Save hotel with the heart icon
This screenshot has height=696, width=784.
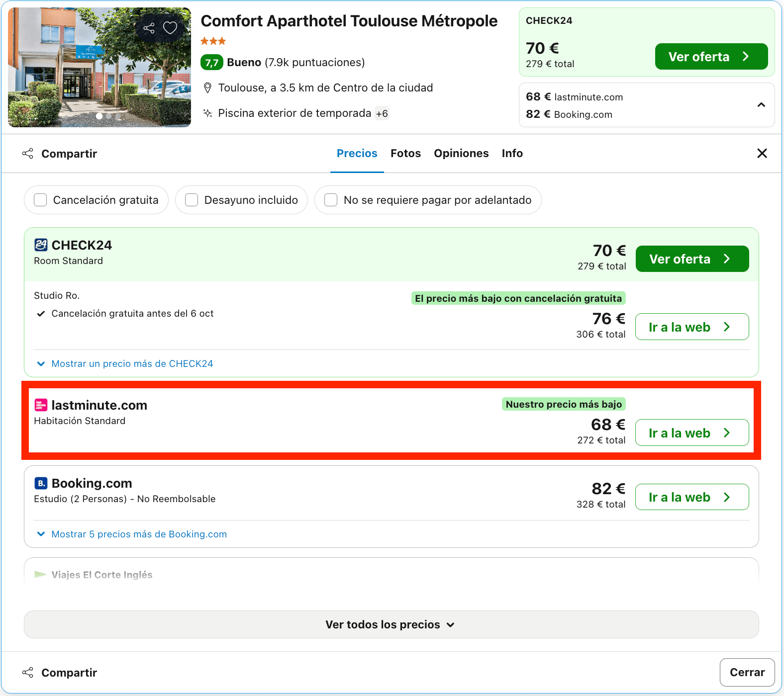pos(170,28)
